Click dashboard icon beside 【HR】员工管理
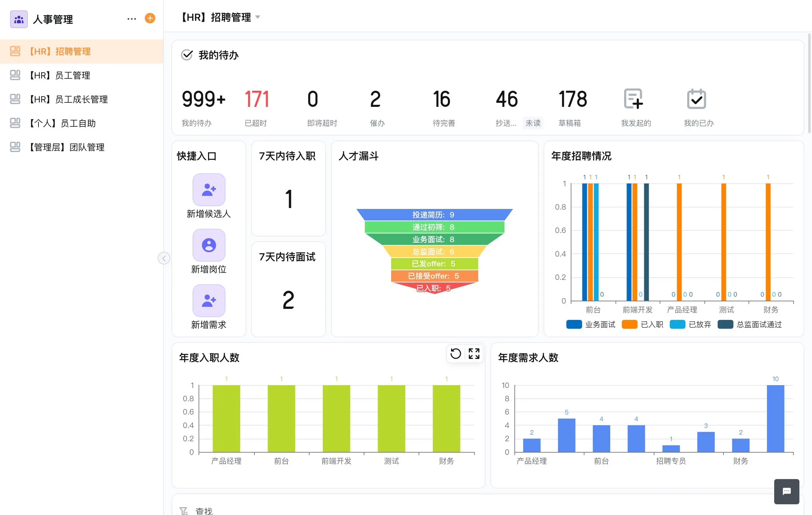Screen dimensions: 812x515 click(x=15, y=75)
